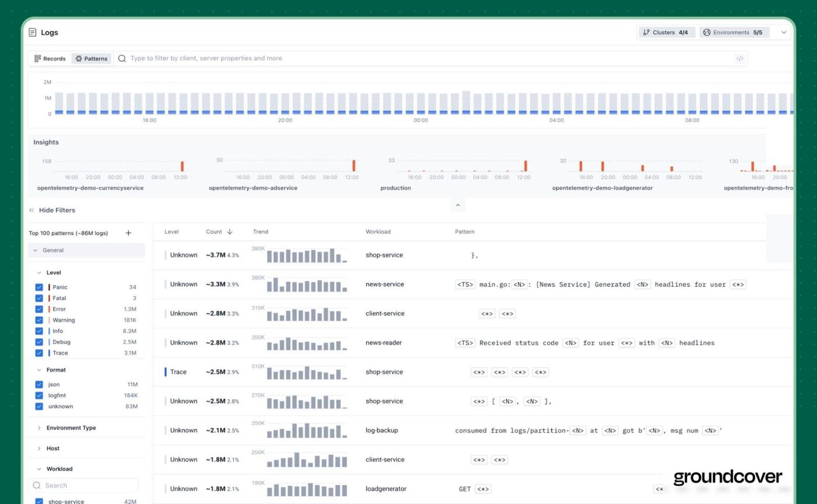Uncheck the shop-service workload checkbox

[x=39, y=501]
